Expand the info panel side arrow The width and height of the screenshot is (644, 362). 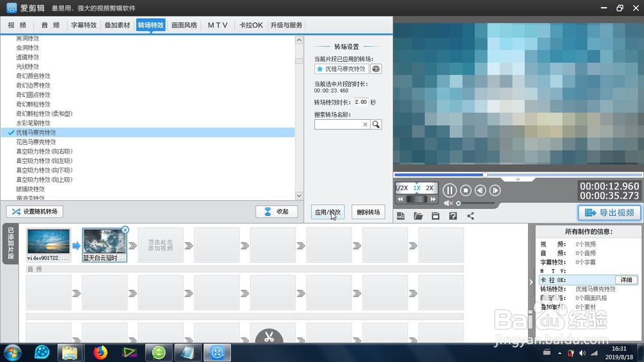click(531, 282)
